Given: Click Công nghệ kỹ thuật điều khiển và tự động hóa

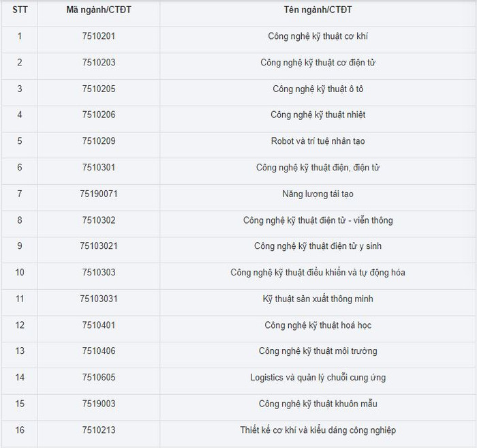Looking at the screenshot, I should pyautogui.click(x=318, y=273).
